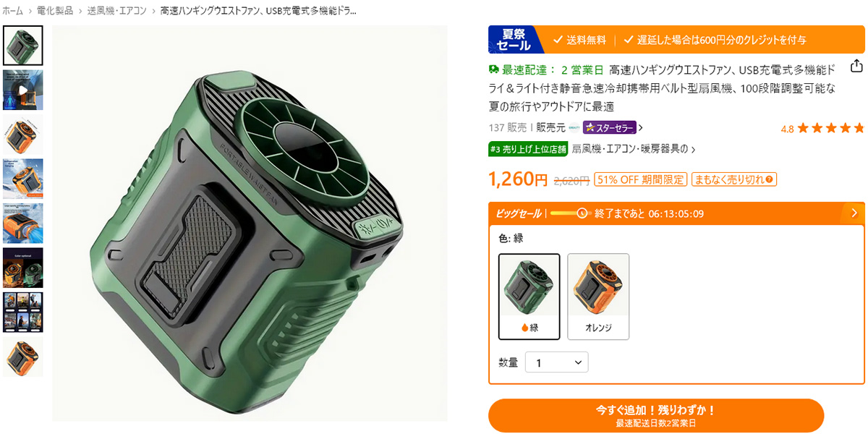
Task: Go to ホーム breadcrumb
Action: pyautogui.click(x=13, y=11)
